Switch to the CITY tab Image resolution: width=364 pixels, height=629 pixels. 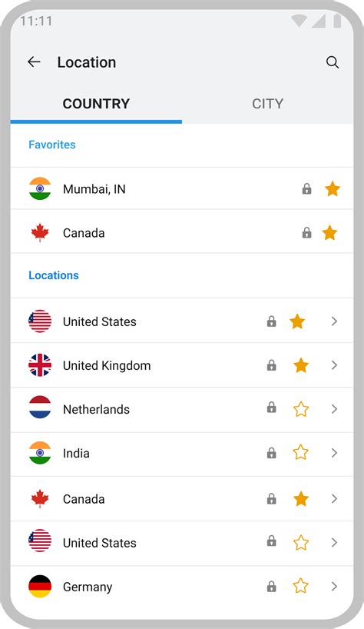click(267, 104)
